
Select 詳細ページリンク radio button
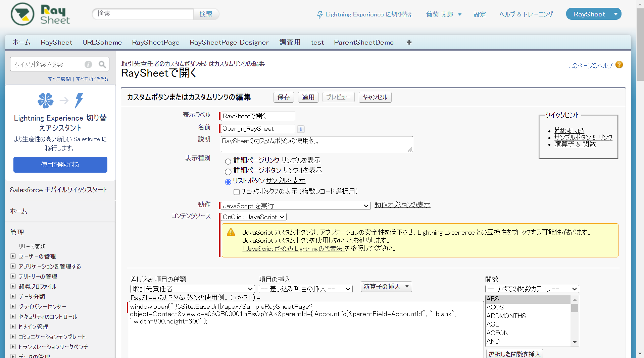228,161
